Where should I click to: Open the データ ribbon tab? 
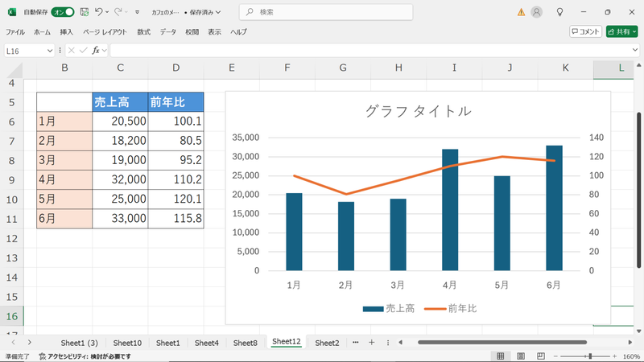[x=168, y=31]
